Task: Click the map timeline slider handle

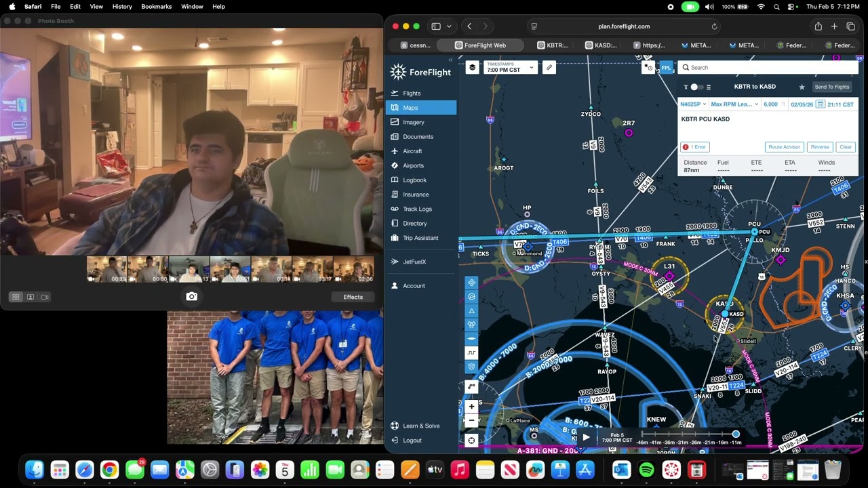Action: 736,434
